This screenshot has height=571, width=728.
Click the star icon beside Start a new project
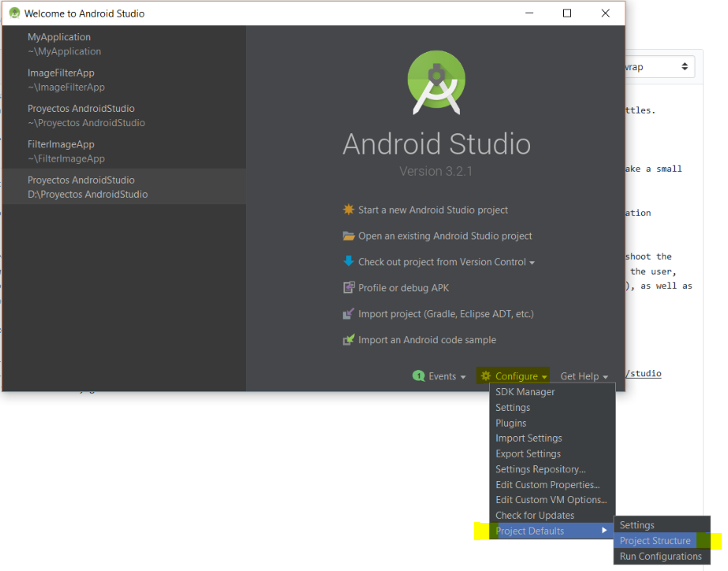348,209
